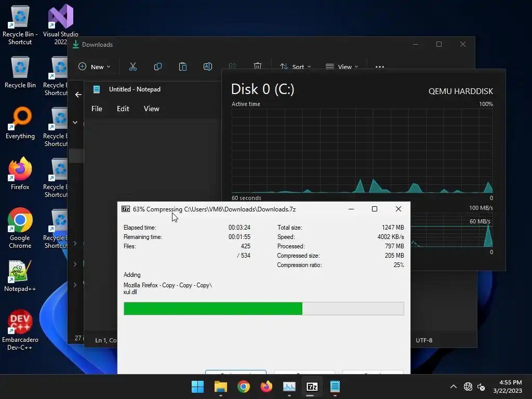The width and height of the screenshot is (532, 399).
Task: Click file name xul.dll being added
Action: click(130, 292)
